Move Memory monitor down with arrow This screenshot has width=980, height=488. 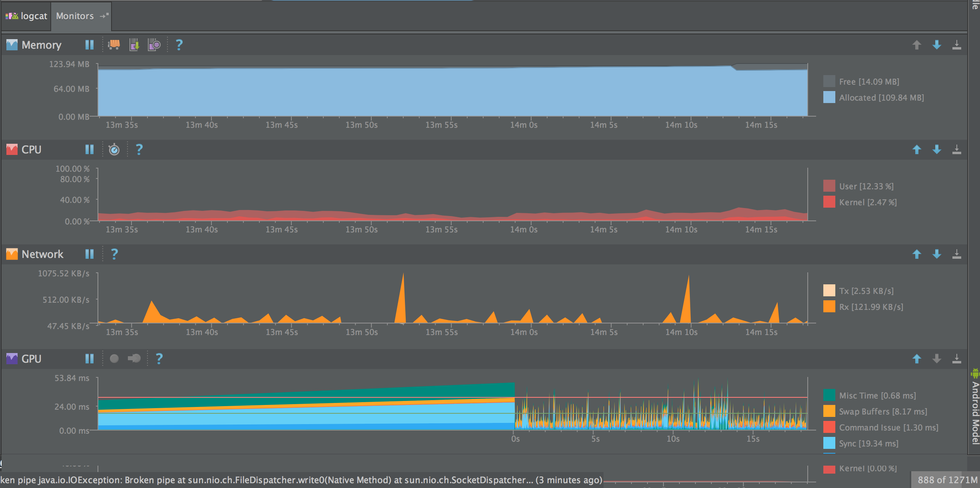(x=936, y=45)
